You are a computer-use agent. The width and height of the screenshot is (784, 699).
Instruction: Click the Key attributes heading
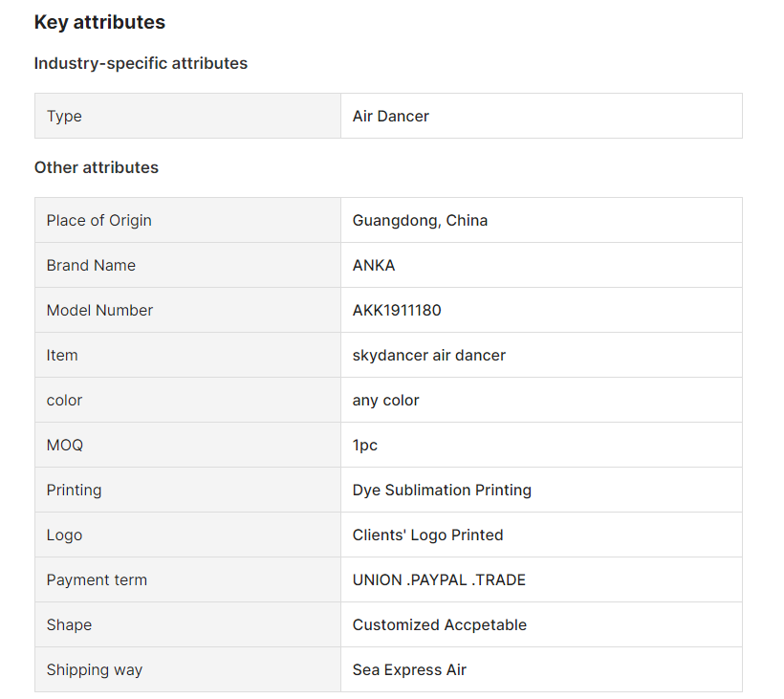click(99, 23)
